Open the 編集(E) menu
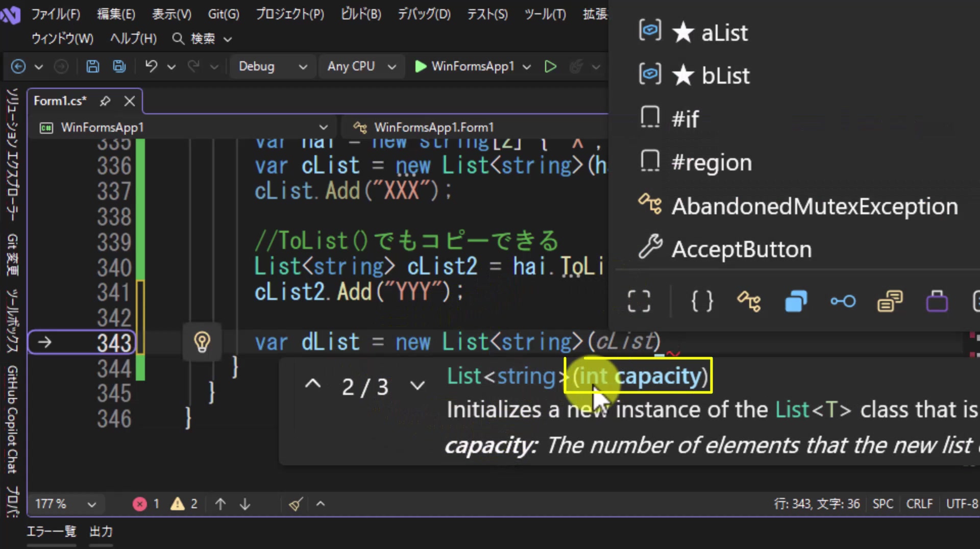 (x=116, y=14)
